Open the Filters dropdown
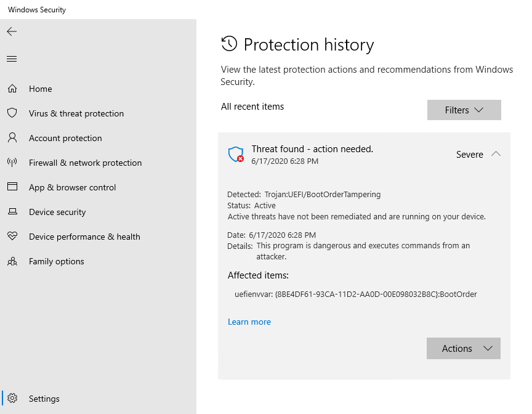 464,110
